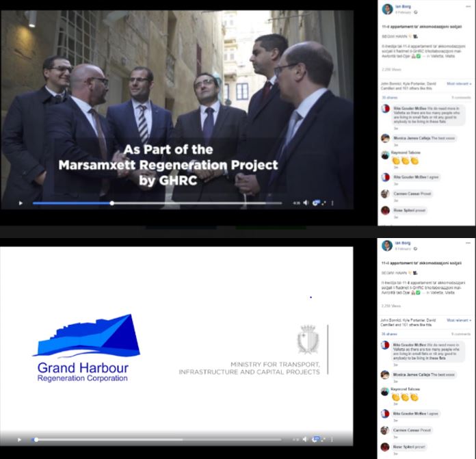
Task: Open Ian Borg profile link beside Marsamxett video
Action: point(403,7)
